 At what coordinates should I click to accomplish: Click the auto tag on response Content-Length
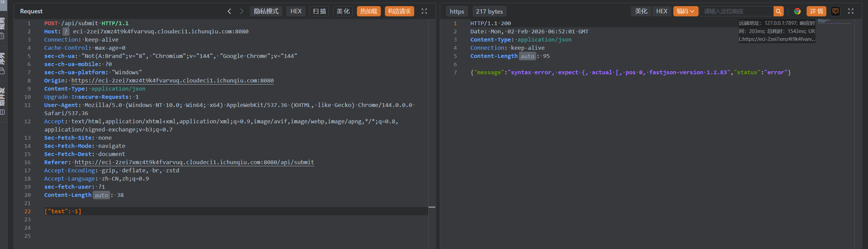(527, 56)
